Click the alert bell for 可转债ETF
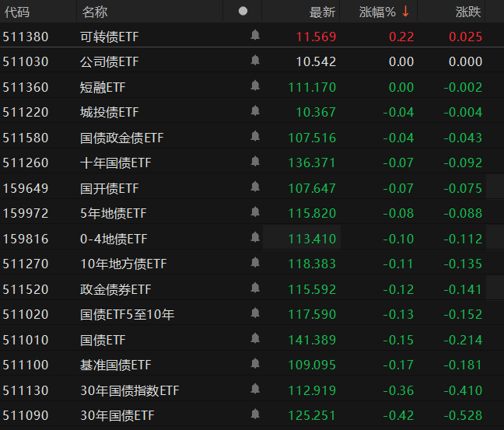 pos(255,36)
